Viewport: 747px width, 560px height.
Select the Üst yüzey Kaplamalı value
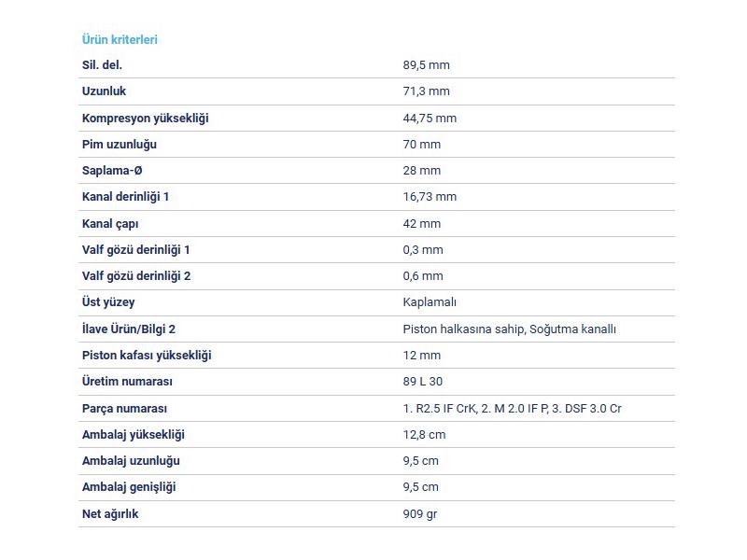pyautogui.click(x=430, y=302)
